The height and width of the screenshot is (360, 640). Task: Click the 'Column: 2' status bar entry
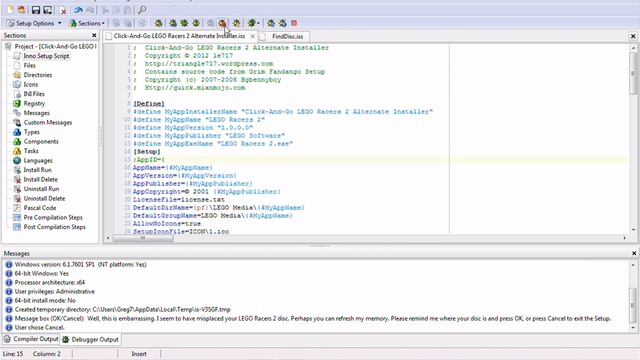(47, 354)
